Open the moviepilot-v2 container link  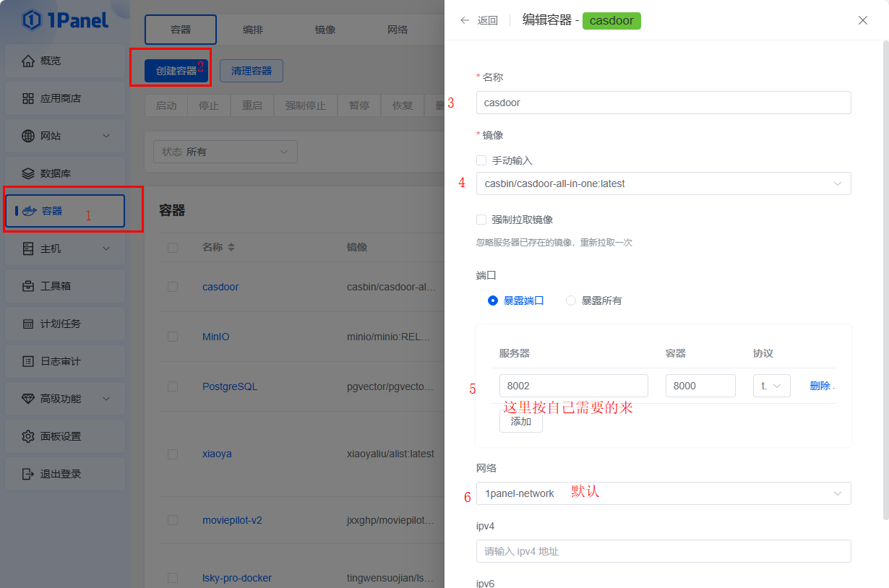tap(232, 520)
